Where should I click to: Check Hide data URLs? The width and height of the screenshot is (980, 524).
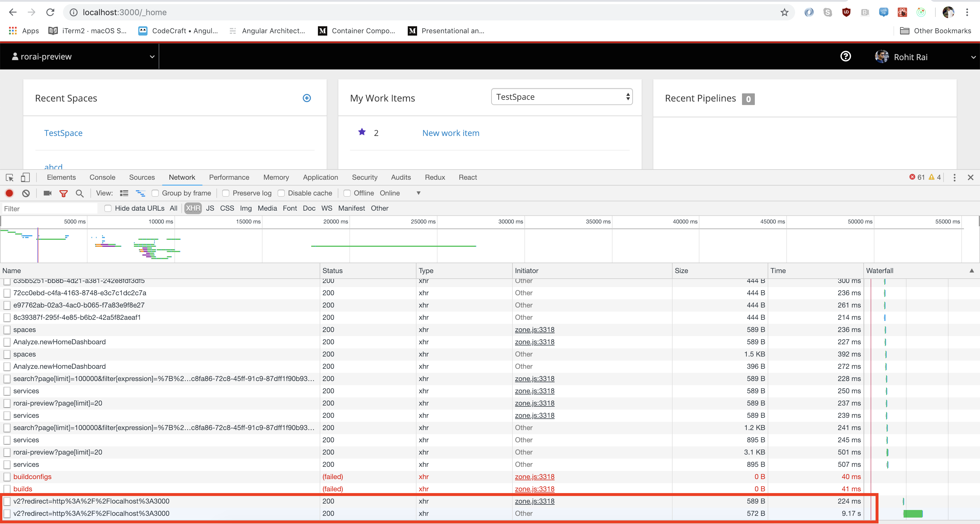pos(108,209)
